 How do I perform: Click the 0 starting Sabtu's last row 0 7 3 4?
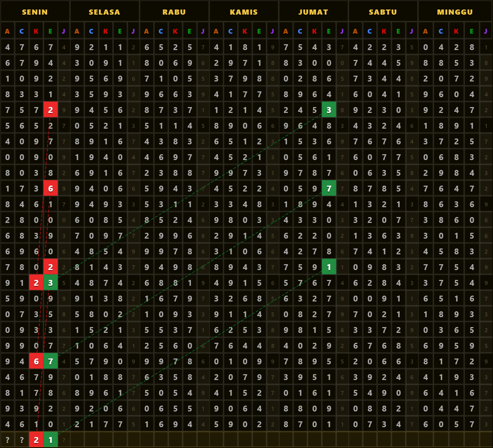point(355,424)
